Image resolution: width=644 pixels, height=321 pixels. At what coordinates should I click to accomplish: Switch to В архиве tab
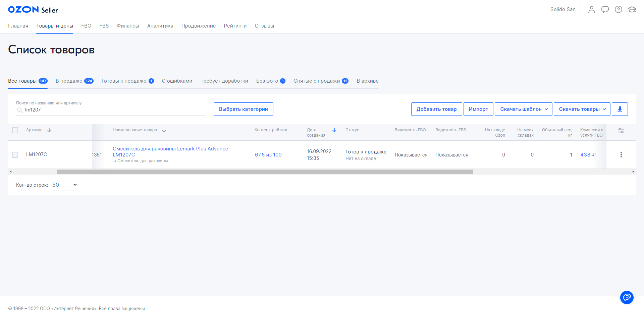point(368,81)
